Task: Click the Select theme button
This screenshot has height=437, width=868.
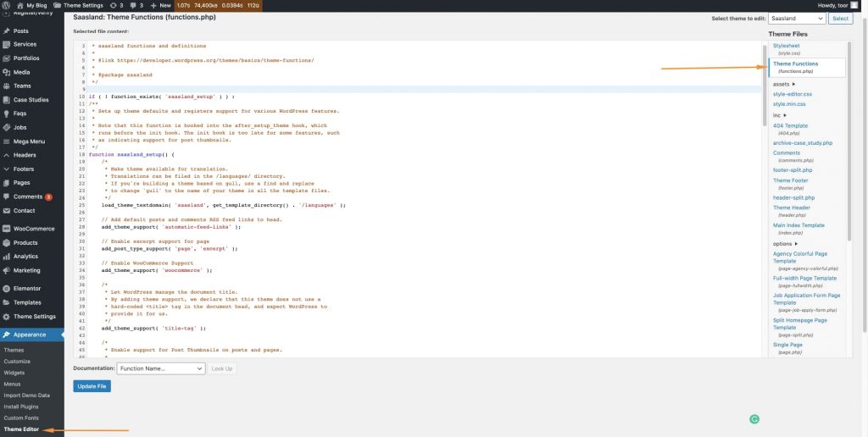Action: click(x=840, y=19)
